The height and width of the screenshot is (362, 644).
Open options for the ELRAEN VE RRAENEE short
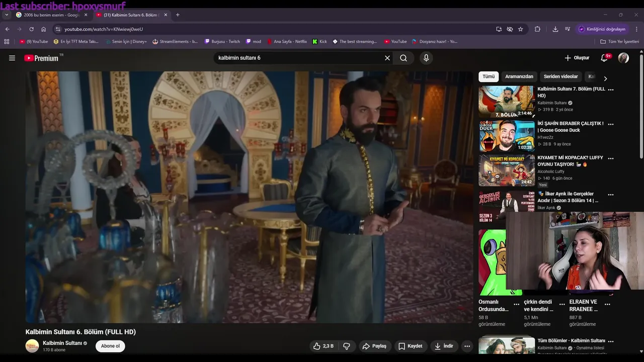click(607, 304)
